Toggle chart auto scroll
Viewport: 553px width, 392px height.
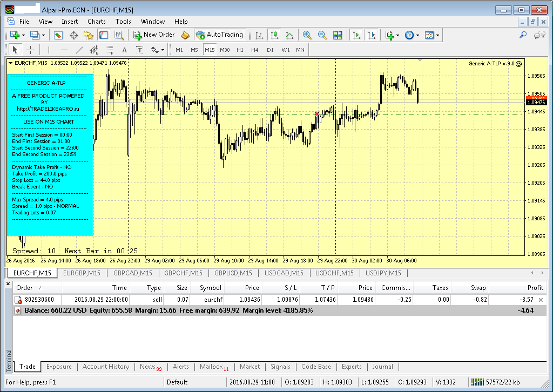click(x=356, y=35)
